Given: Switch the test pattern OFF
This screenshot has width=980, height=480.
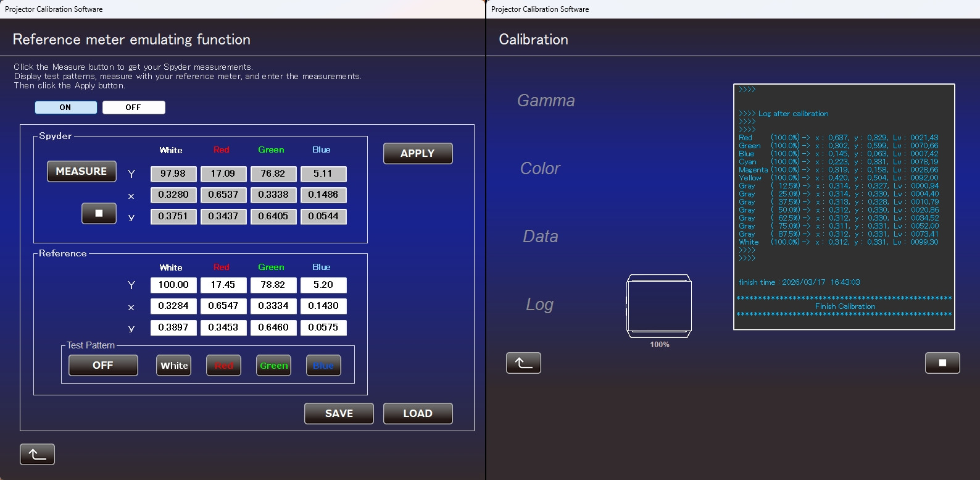Looking at the screenshot, I should click(103, 366).
